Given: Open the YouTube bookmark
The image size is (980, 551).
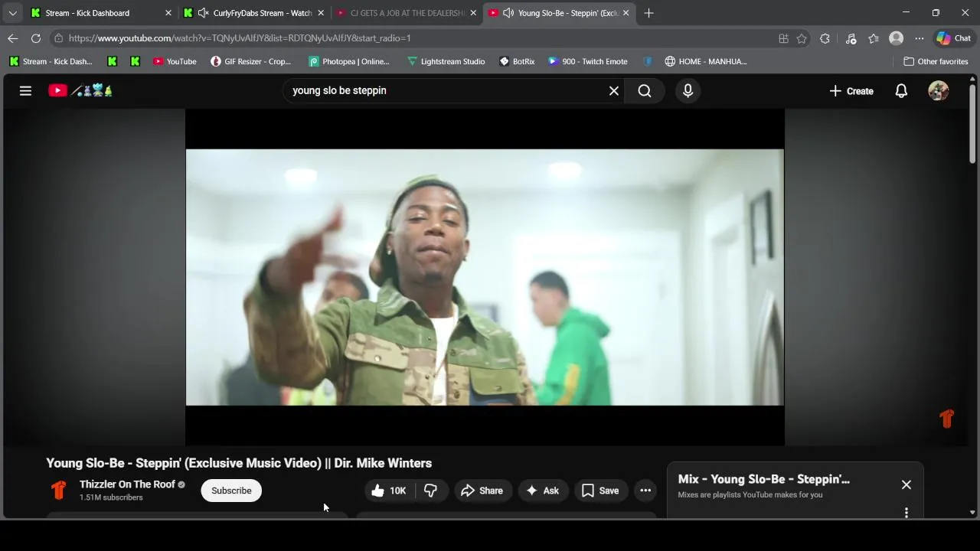Looking at the screenshot, I should (175, 61).
